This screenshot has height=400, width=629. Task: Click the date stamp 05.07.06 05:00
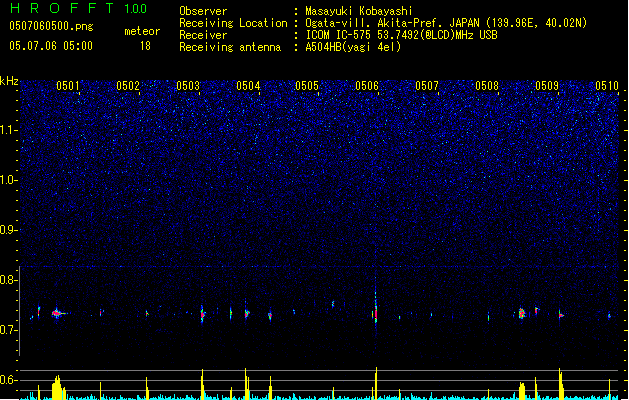pyautogui.click(x=51, y=46)
